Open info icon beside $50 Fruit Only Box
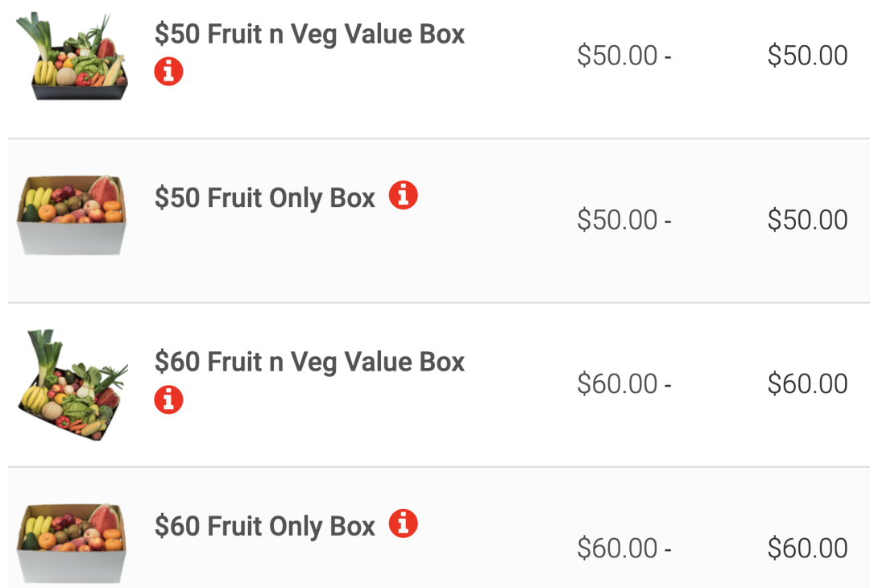 tap(403, 195)
